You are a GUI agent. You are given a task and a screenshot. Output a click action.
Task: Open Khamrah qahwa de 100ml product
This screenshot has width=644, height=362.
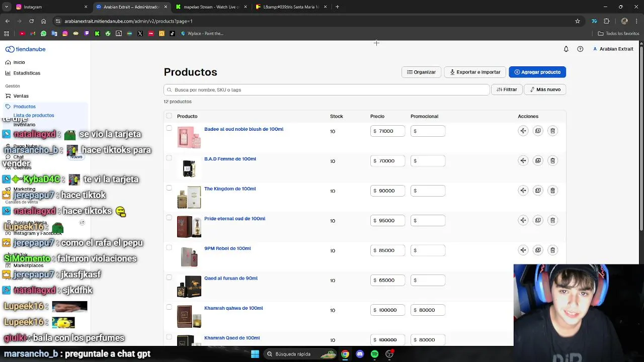(x=233, y=308)
